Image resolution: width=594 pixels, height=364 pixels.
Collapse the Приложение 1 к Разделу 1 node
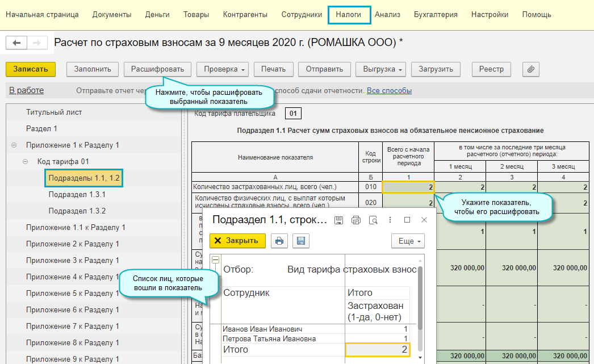(x=14, y=145)
